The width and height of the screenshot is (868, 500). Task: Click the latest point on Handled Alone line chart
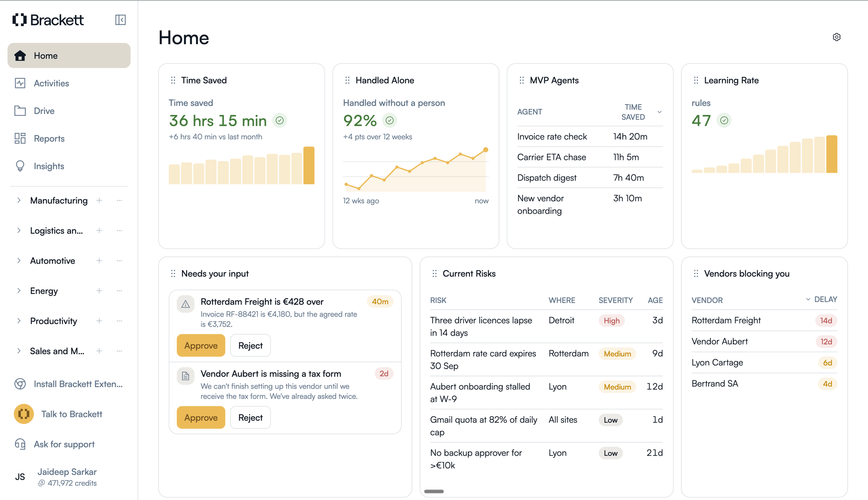(x=486, y=150)
